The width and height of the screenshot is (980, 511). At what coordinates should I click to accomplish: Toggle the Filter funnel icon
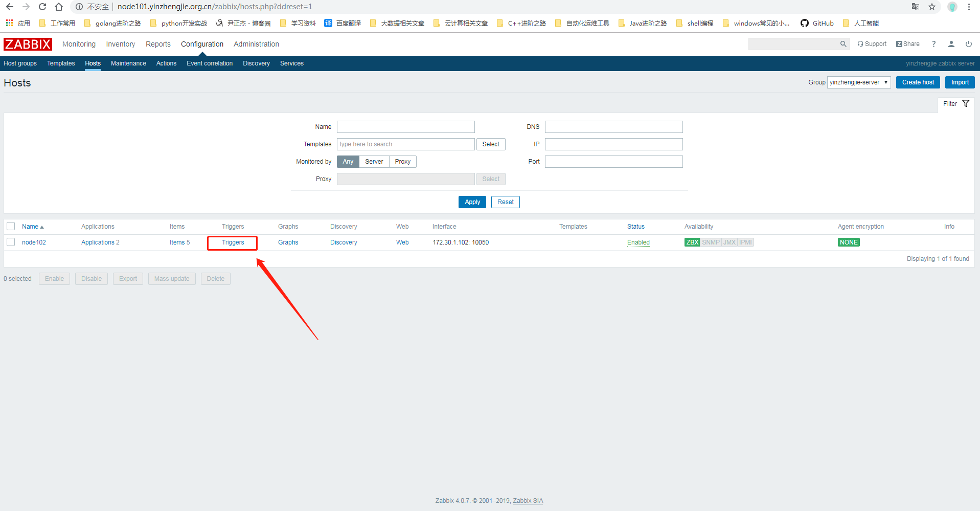coord(966,103)
